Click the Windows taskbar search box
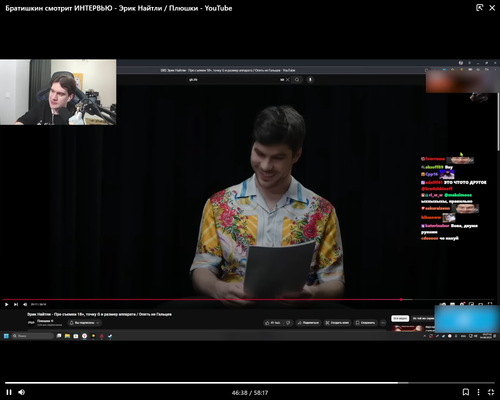 33,336
